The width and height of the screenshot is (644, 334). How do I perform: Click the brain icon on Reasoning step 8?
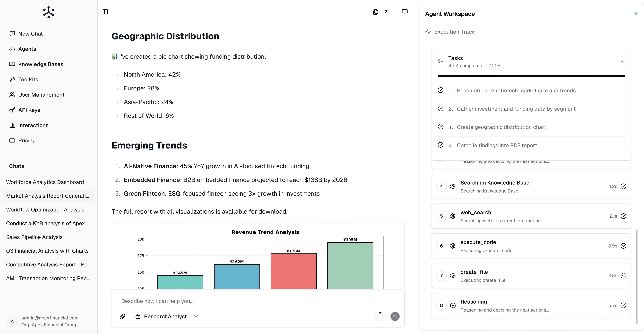(453, 305)
